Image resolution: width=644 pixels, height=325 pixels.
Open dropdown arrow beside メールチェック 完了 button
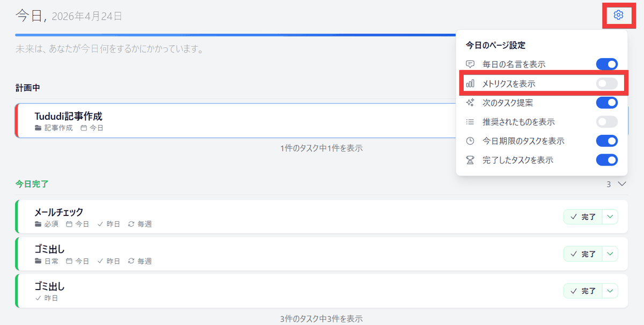click(x=610, y=216)
